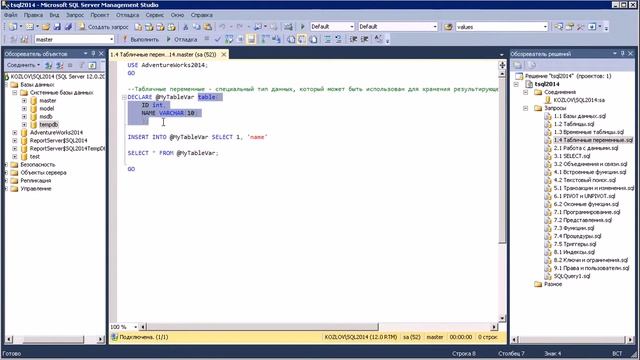Screen dimensions: 640x360
Task: Click the Start debugging green arrow in top toolbar
Action: tap(302, 27)
